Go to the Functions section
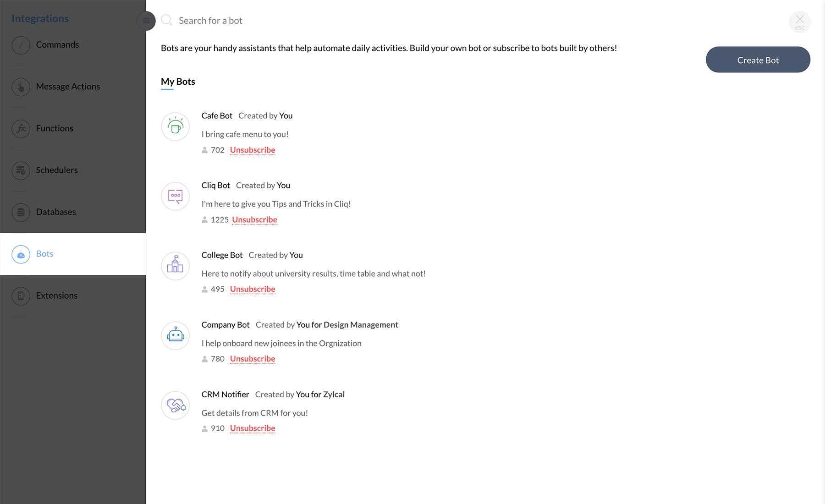Image resolution: width=825 pixels, height=504 pixels. pos(55,128)
